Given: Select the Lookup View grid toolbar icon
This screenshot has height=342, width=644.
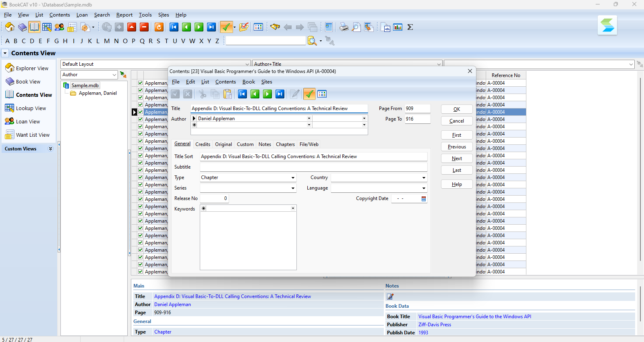Looking at the screenshot, I should pyautogui.click(x=47, y=27).
